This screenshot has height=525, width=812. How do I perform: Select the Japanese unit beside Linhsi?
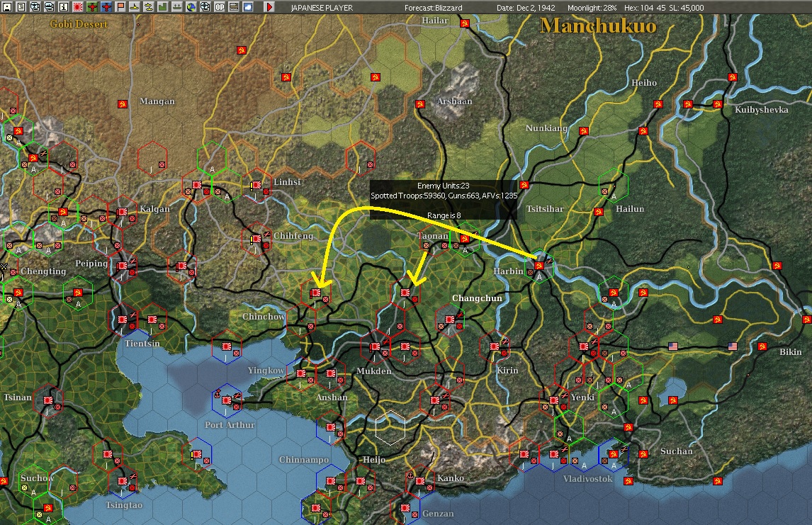(x=256, y=185)
